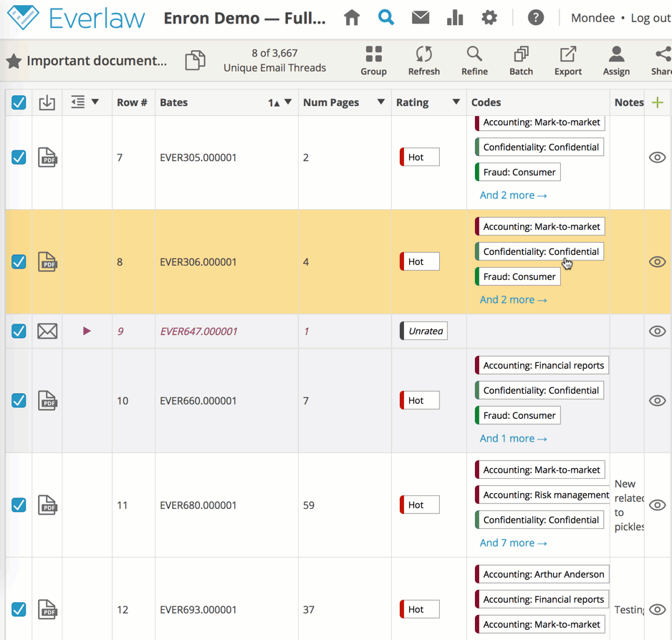The width and height of the screenshot is (672, 640).
Task: Expand 'And 7 more' codes link
Action: point(513,543)
